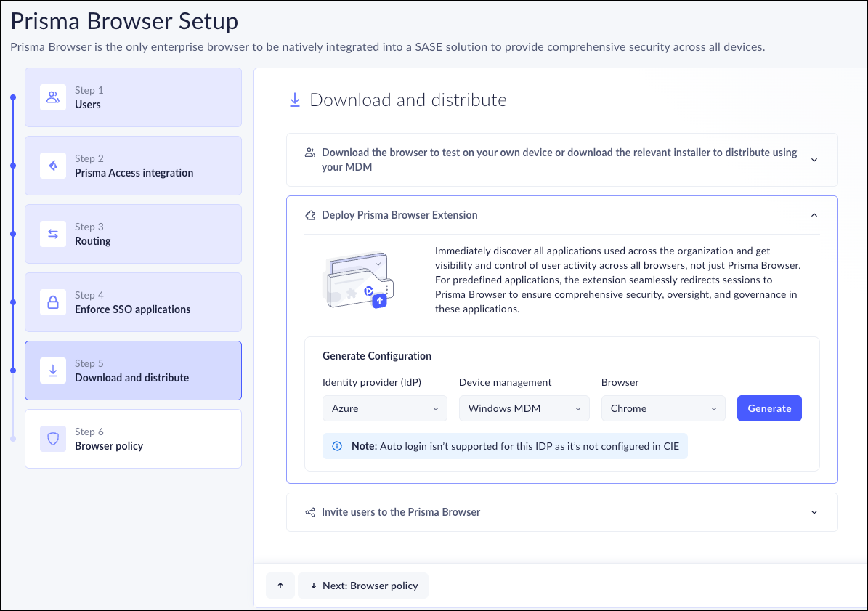Click the shield icon for Browser policy
The image size is (868, 611).
53,439
